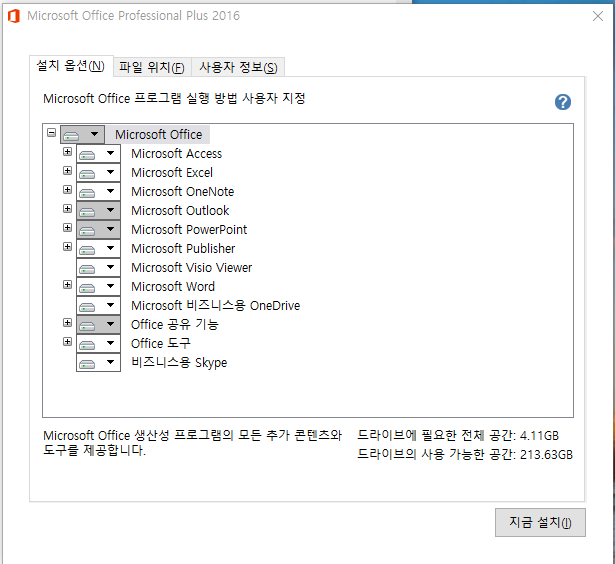Image resolution: width=615 pixels, height=564 pixels.
Task: Open install dropdown for Office 도구
Action: click(x=98, y=343)
